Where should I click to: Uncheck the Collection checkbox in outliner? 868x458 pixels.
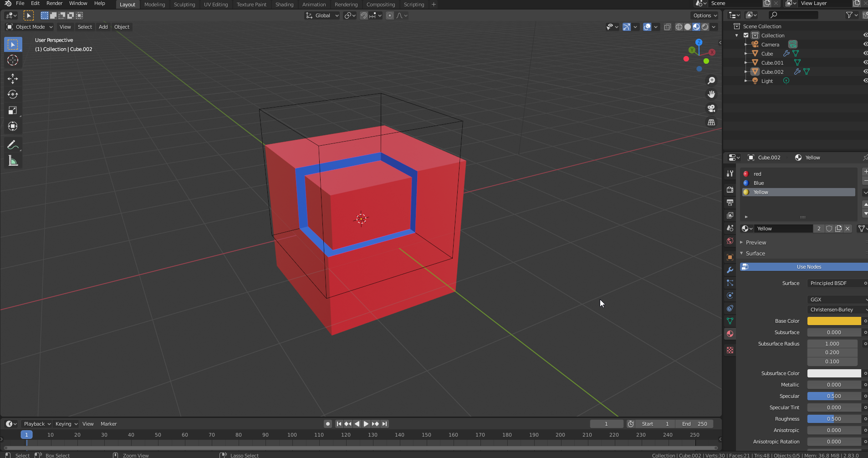click(x=746, y=35)
